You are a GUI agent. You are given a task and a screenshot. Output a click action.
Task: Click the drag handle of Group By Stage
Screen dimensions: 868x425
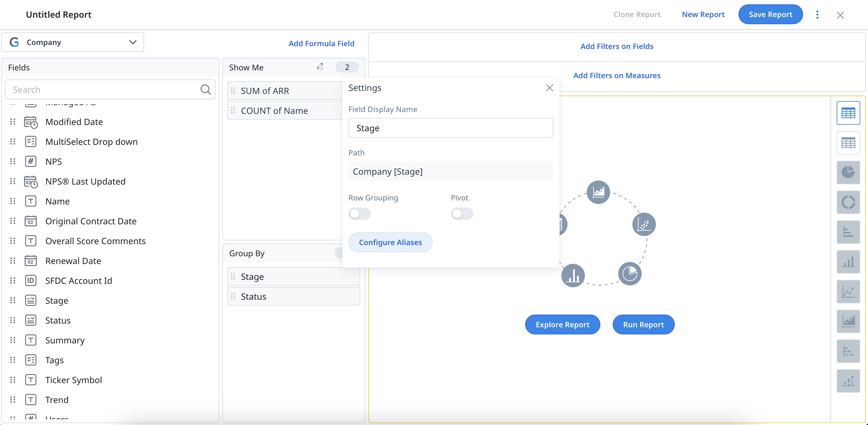[233, 277]
